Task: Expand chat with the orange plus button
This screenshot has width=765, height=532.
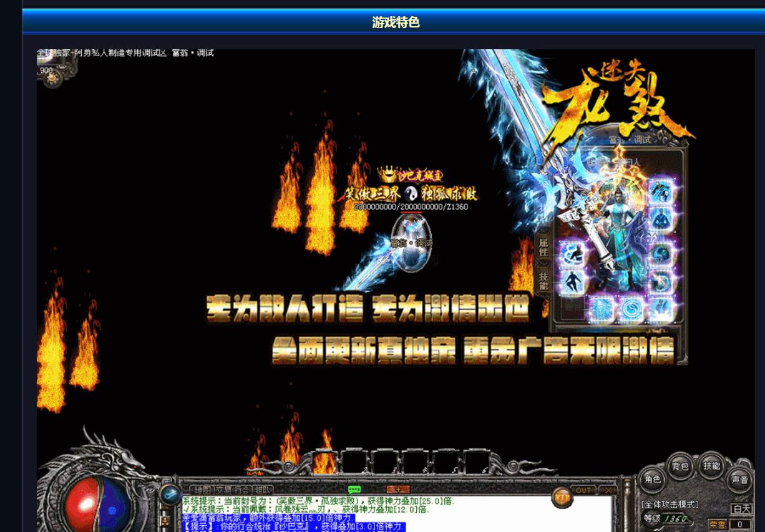Action: (x=397, y=490)
